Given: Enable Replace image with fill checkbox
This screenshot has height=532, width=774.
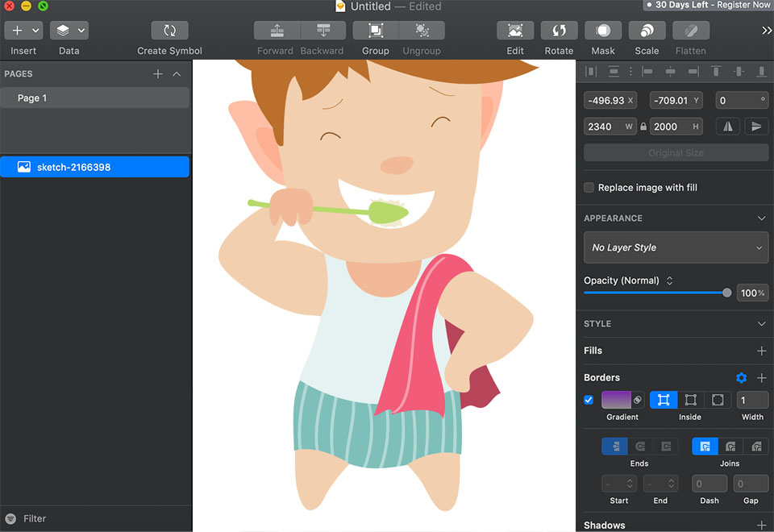Looking at the screenshot, I should [589, 188].
